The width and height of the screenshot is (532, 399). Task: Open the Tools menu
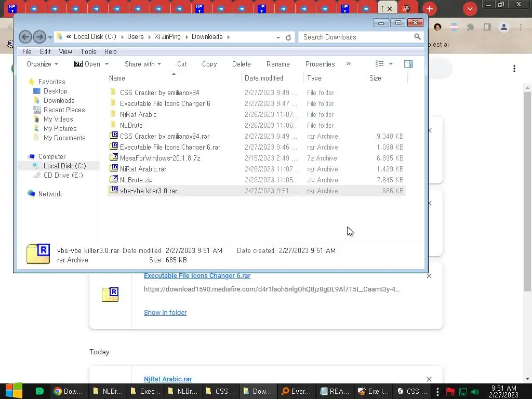[x=88, y=51]
